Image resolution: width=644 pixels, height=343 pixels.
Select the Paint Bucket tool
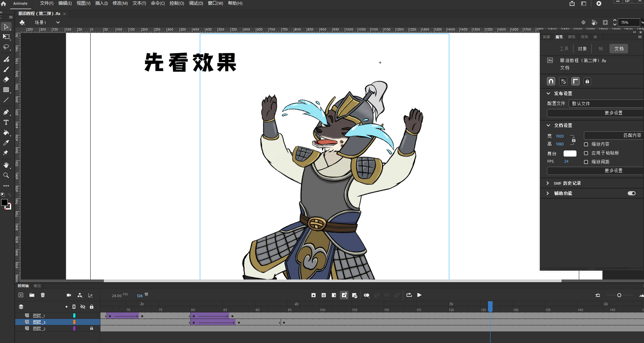click(6, 132)
